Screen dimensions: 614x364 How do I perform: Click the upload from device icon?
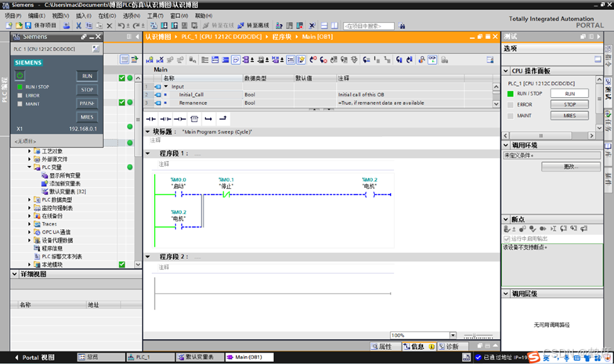coord(174,26)
